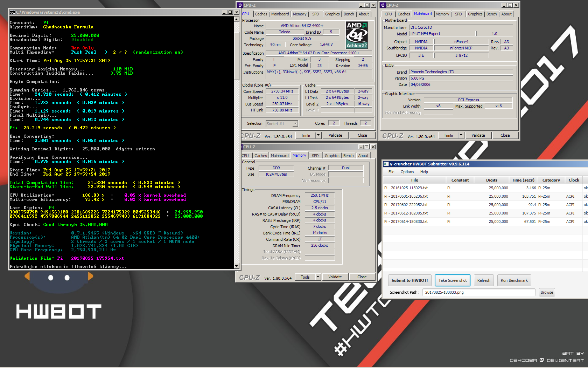
Task: Open Bench tab in CPU-Z Memory window
Action: 348,156
